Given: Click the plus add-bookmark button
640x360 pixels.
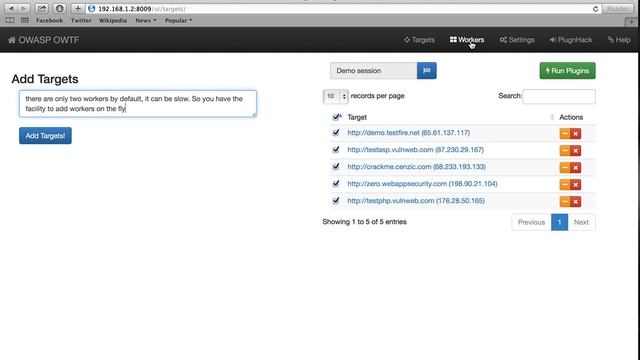Looking at the screenshot, I should pos(78,9).
